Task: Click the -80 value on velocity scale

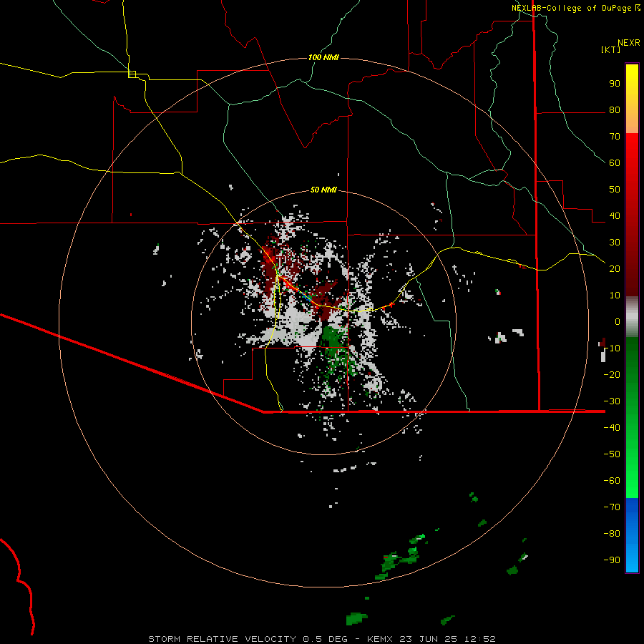Action: click(612, 534)
